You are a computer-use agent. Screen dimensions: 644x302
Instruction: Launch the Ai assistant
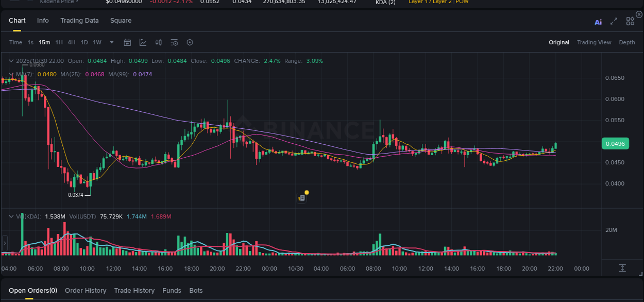click(598, 22)
